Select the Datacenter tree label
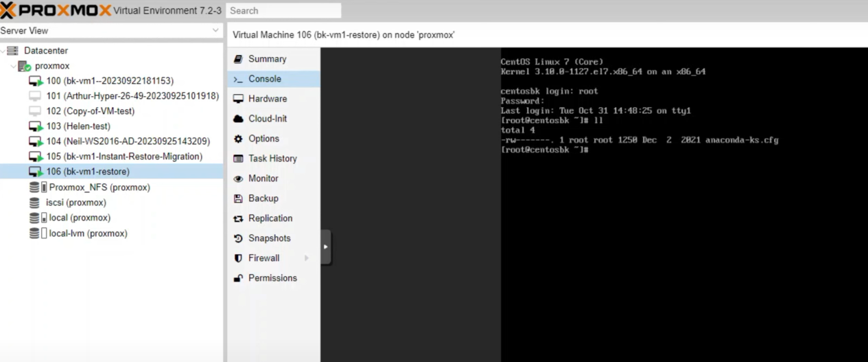The width and height of the screenshot is (868, 362). pos(46,51)
